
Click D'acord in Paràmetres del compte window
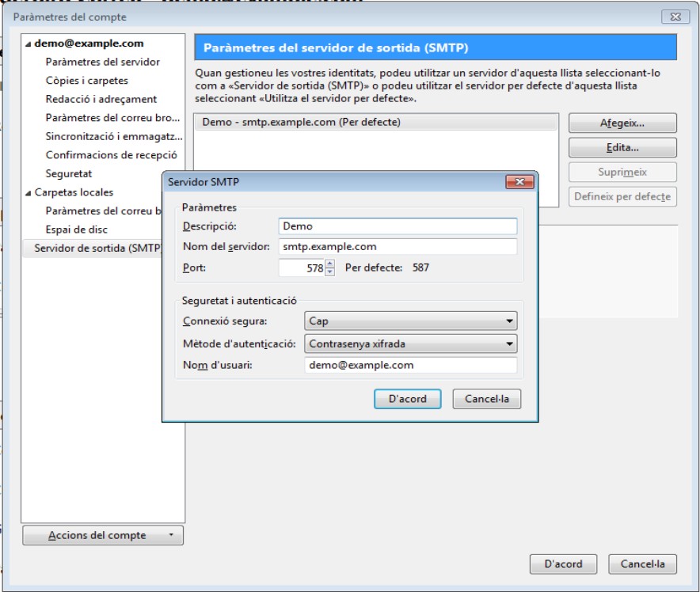point(563,564)
